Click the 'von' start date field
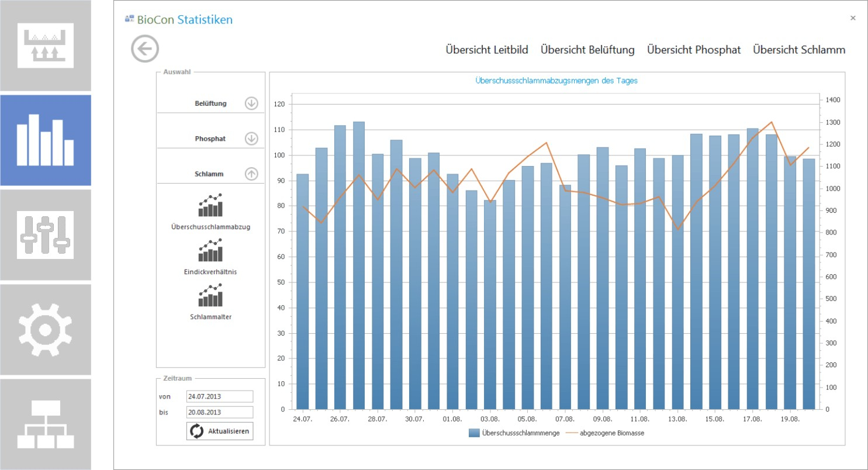 tap(220, 396)
